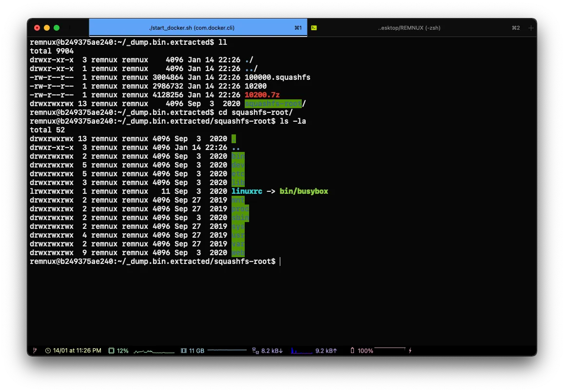
Task: Click the memory icon beside 11 GB
Action: point(184,351)
